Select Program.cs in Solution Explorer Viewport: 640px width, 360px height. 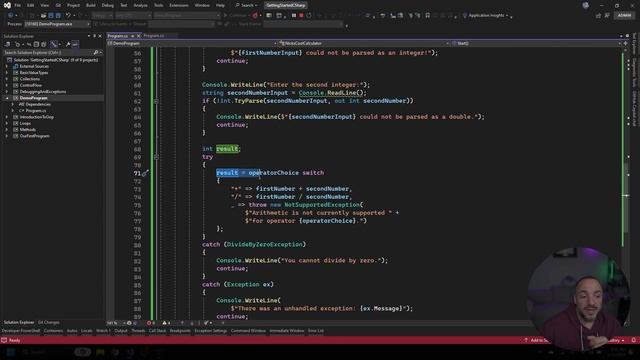click(x=36, y=111)
